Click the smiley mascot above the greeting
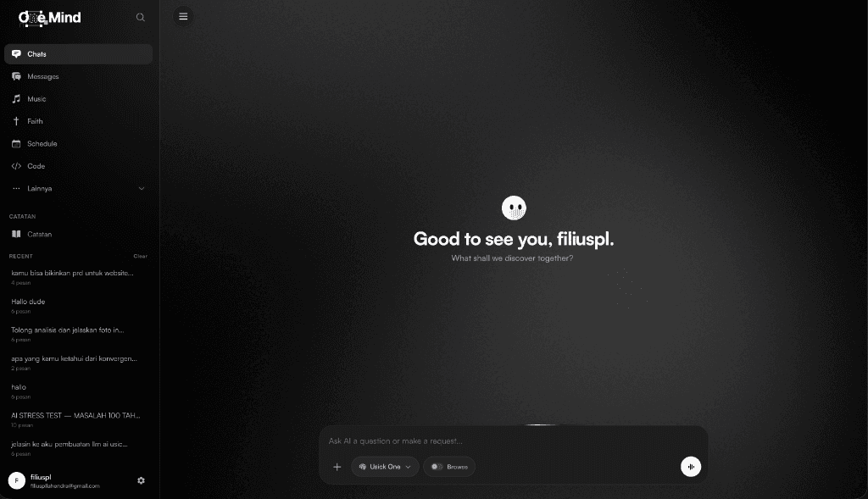This screenshot has width=868, height=499. click(x=514, y=208)
